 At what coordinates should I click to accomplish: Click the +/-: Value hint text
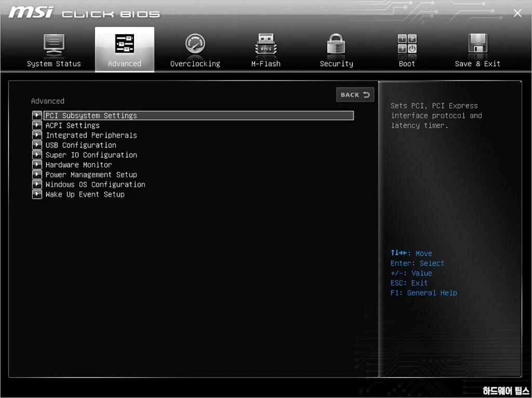(411, 273)
